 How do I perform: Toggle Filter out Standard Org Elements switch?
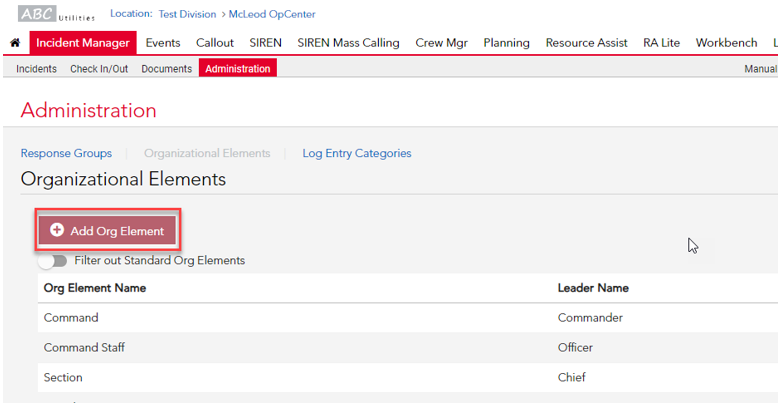pos(53,261)
